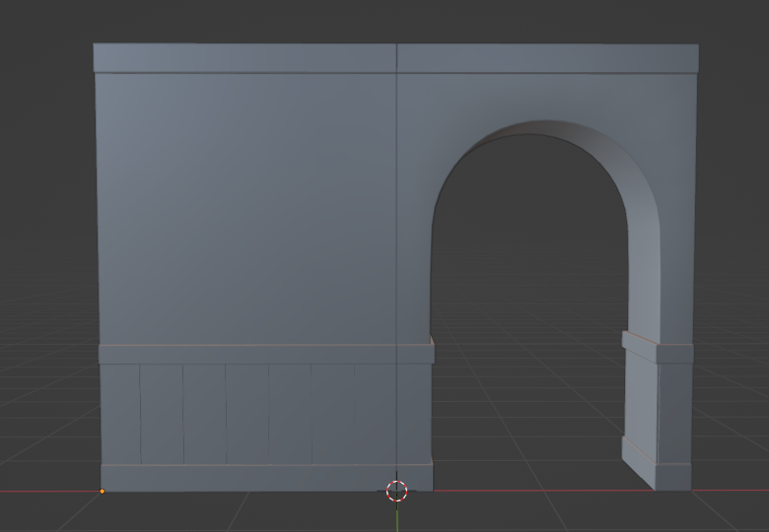Screen dimensions: 769x532
Task: Click the orange origin point dot
Action: pos(102,491)
